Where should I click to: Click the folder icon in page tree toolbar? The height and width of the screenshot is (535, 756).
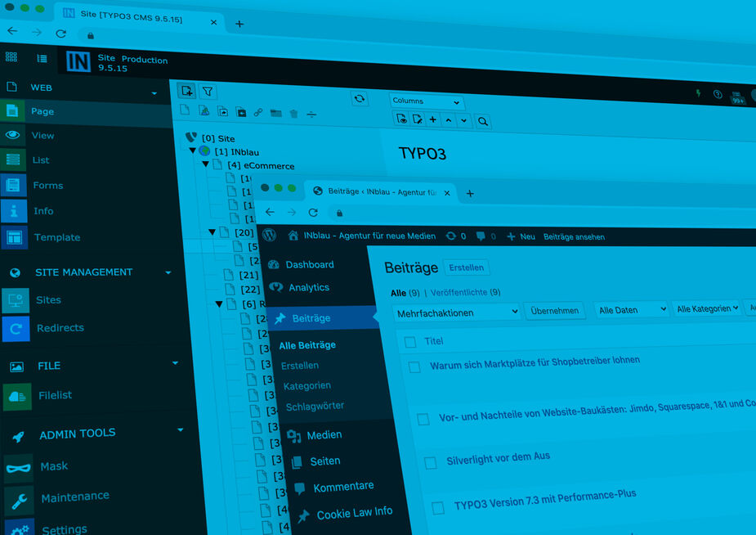coord(275,114)
